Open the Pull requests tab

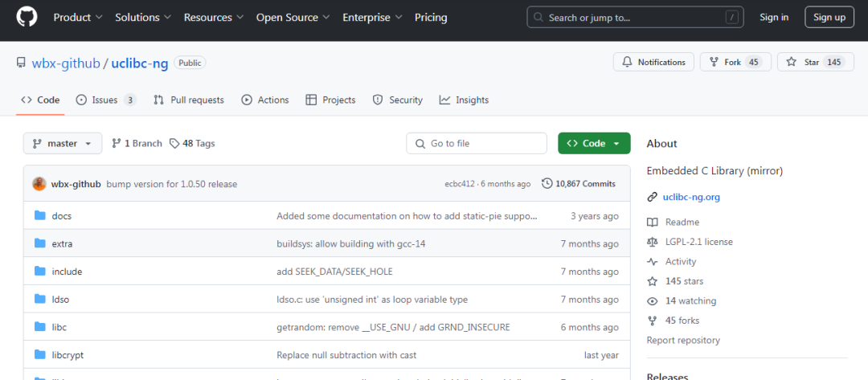click(x=189, y=100)
